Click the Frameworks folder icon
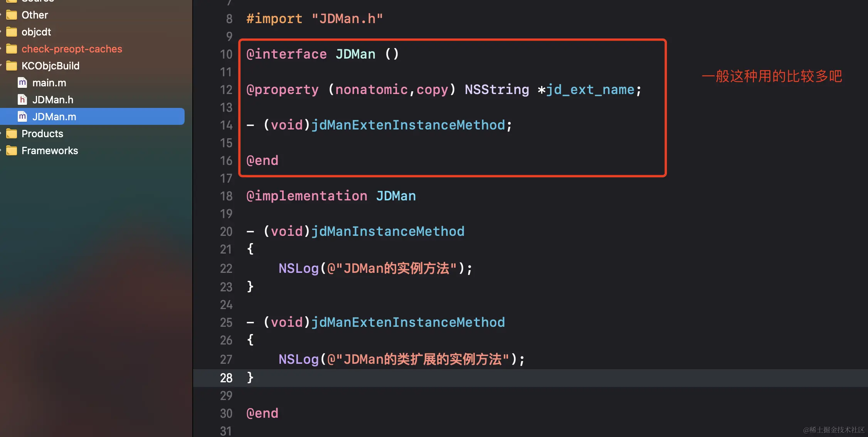The image size is (868, 437). click(11, 150)
